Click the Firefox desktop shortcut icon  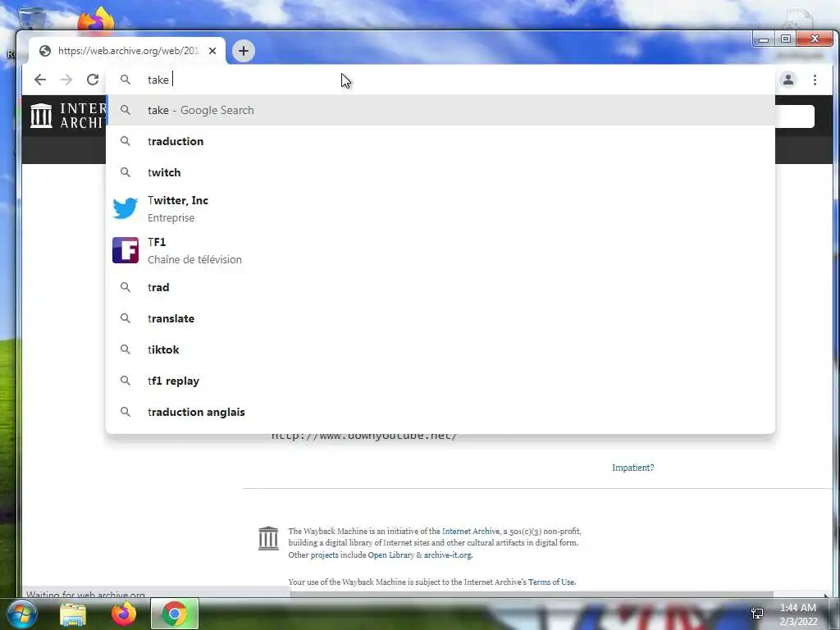point(97,20)
